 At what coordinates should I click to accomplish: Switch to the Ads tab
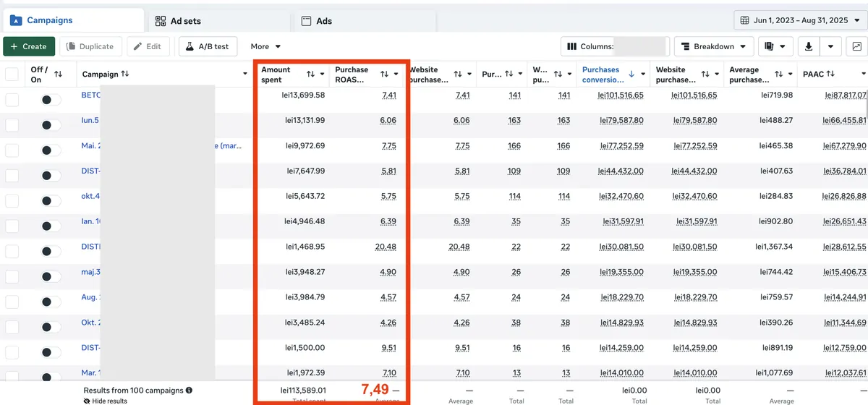tap(365, 21)
